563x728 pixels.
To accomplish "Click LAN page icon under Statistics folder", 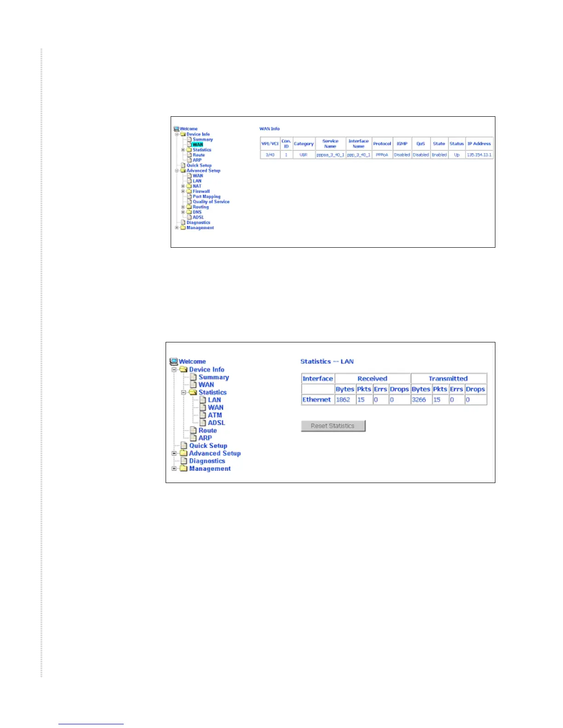I will point(203,400).
